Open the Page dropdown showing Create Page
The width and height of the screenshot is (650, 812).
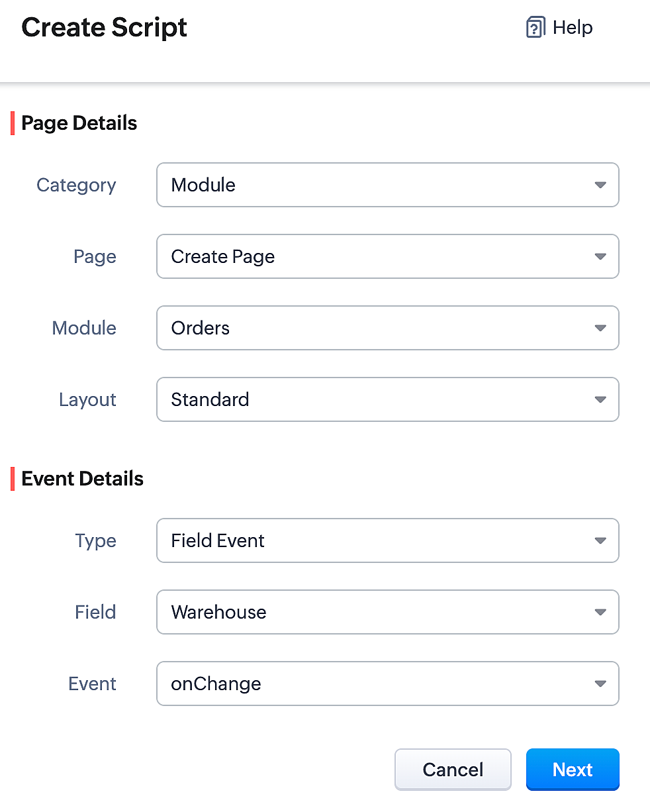388,256
